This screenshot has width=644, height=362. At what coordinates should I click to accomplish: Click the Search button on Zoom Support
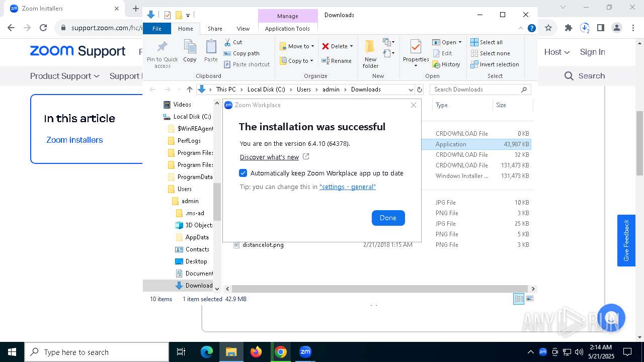(585, 76)
